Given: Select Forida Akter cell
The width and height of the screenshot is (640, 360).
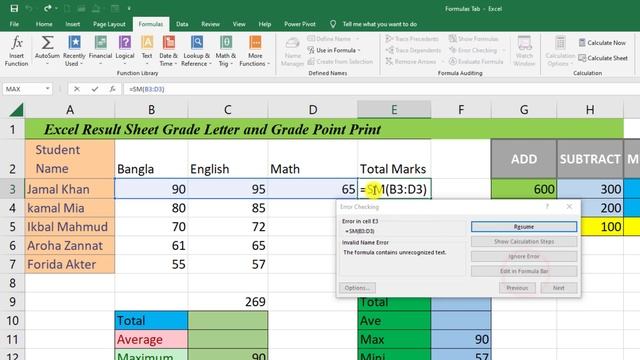Looking at the screenshot, I should (x=70, y=264).
